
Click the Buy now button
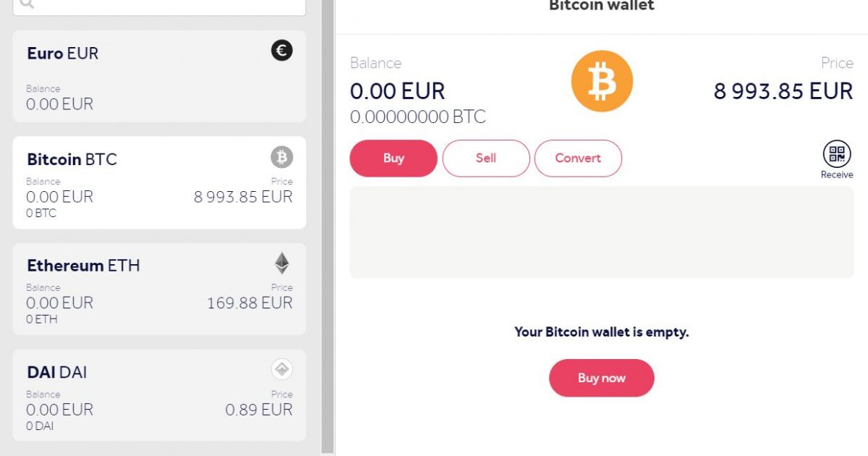tap(602, 378)
